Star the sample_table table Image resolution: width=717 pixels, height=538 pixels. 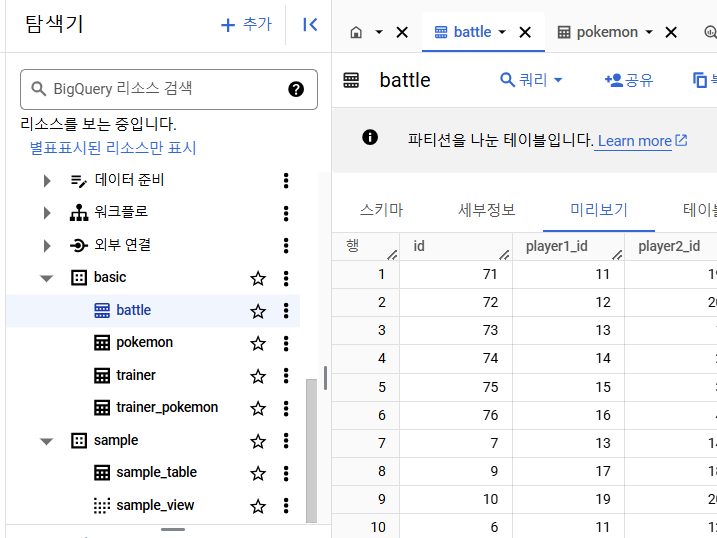[x=258, y=473]
